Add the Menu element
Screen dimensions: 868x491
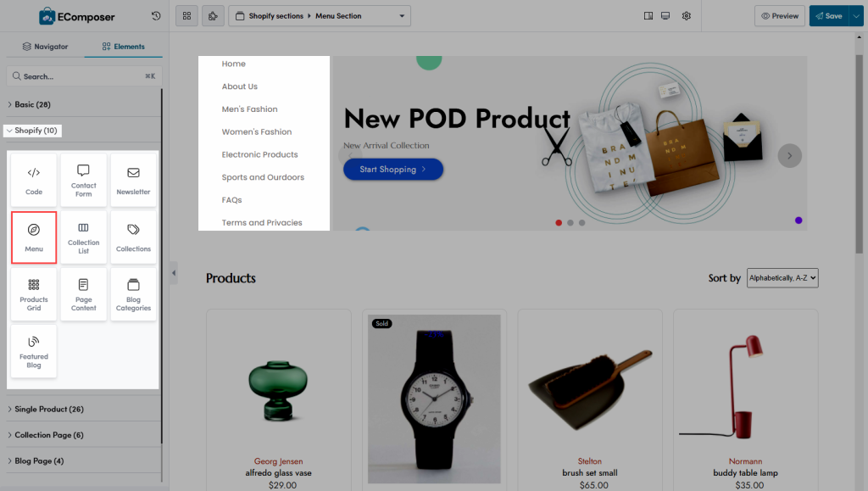click(x=34, y=237)
